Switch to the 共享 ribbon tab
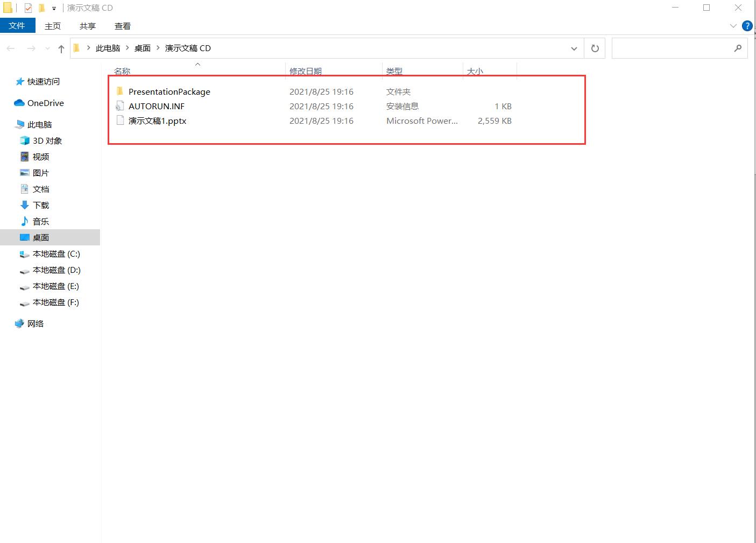The height and width of the screenshot is (543, 756). pyautogui.click(x=88, y=26)
